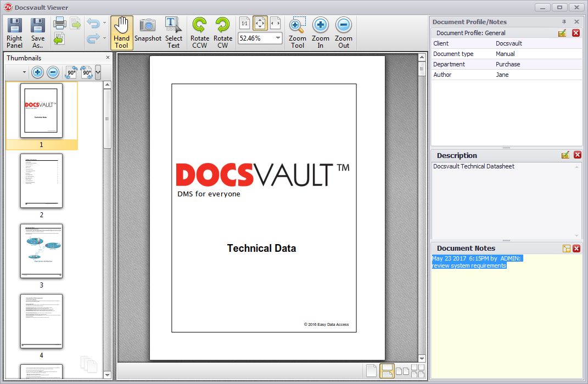
Task: Open the Undo history dropdown arrow
Action: pos(105,23)
